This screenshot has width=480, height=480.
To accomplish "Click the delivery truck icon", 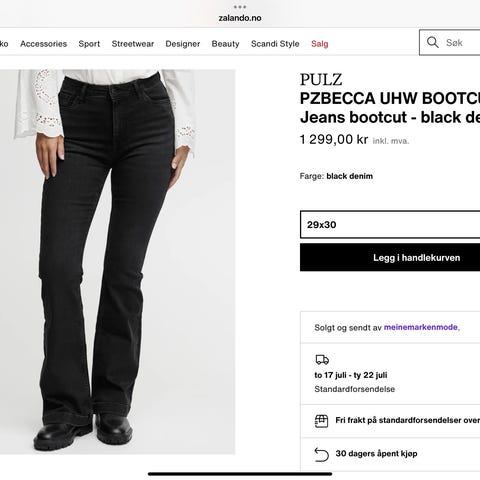I will [322, 360].
